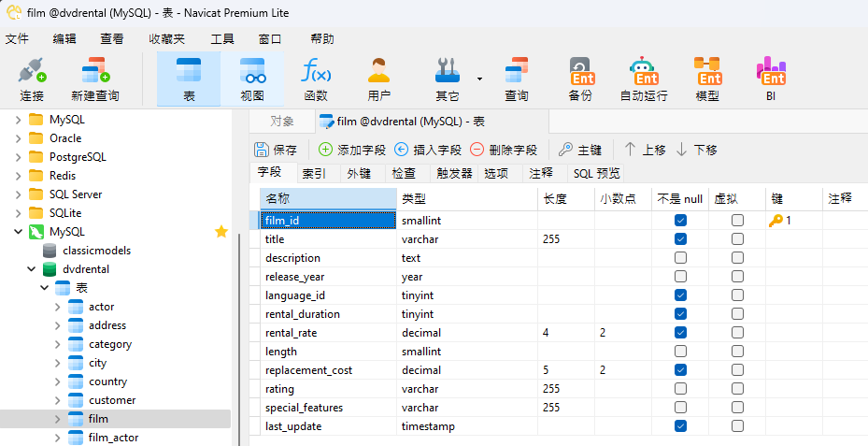This screenshot has width=868, height=446.
Task: Open the 收藏夹 (Favorites) menu
Action: pos(166,39)
